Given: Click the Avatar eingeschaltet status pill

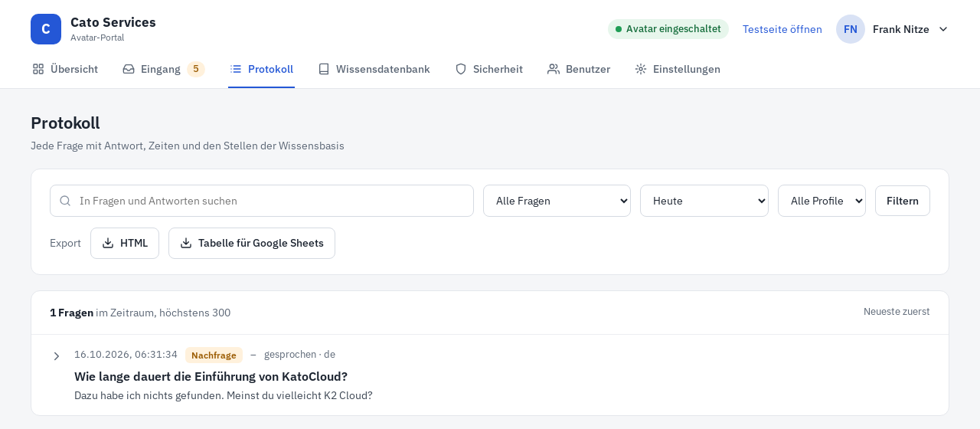Looking at the screenshot, I should (668, 29).
